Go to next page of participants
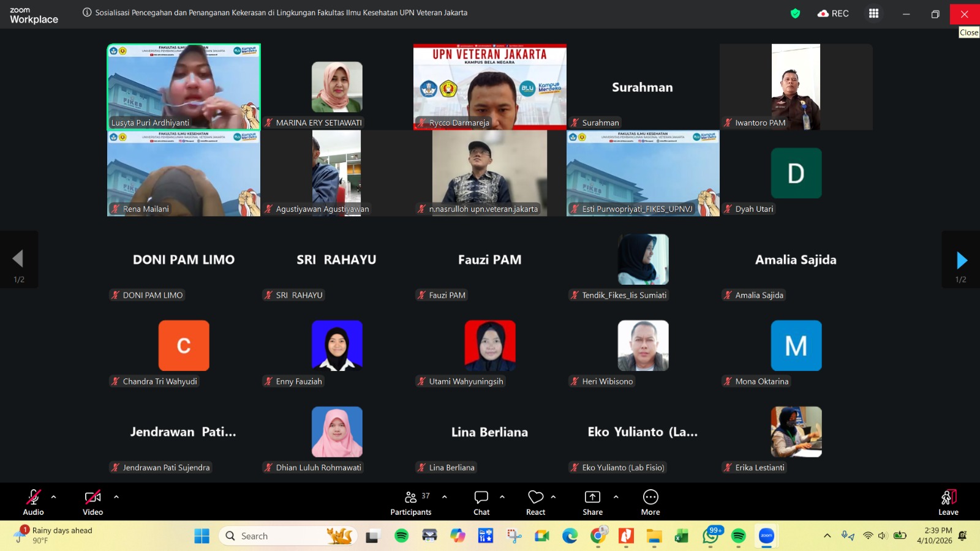Viewport: 980px width, 551px height. (x=961, y=260)
